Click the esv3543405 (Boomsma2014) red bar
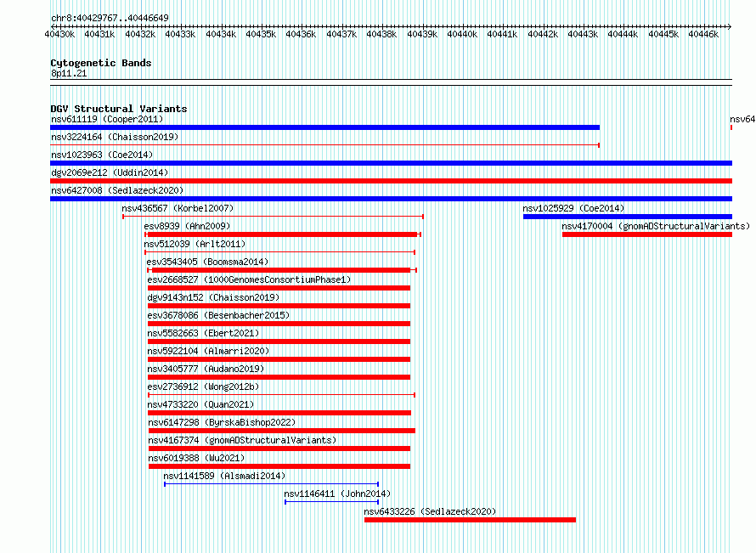This screenshot has height=553, width=756. coord(281,270)
